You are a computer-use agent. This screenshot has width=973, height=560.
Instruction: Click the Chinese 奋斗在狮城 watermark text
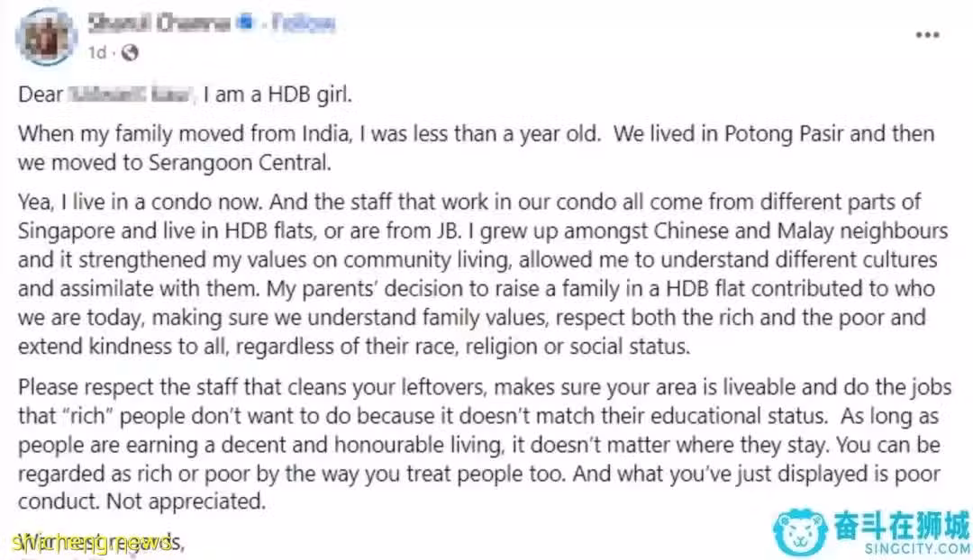pos(902,526)
